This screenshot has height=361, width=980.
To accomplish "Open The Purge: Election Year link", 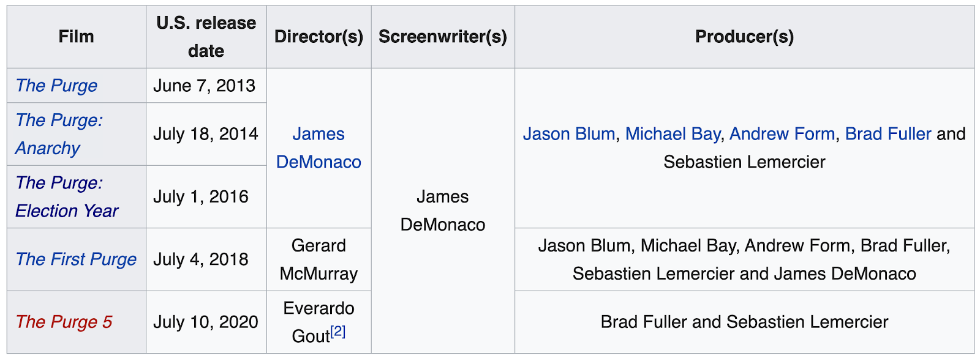I will [x=67, y=196].
